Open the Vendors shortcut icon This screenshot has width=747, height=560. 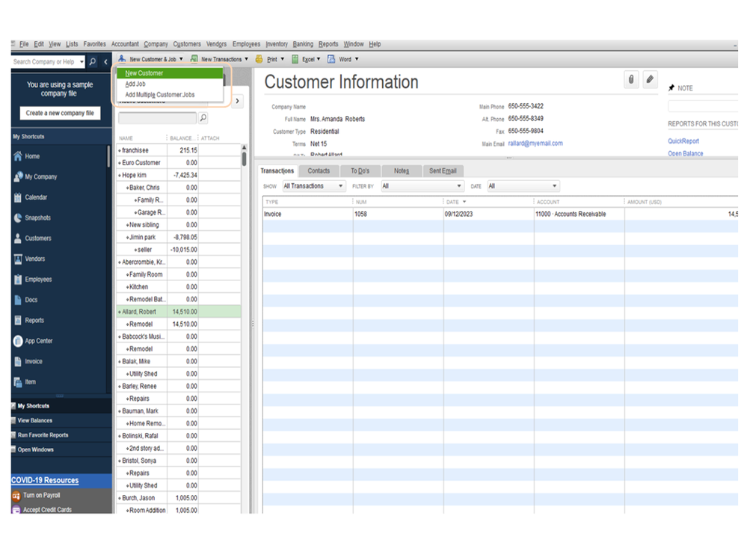coord(18,259)
